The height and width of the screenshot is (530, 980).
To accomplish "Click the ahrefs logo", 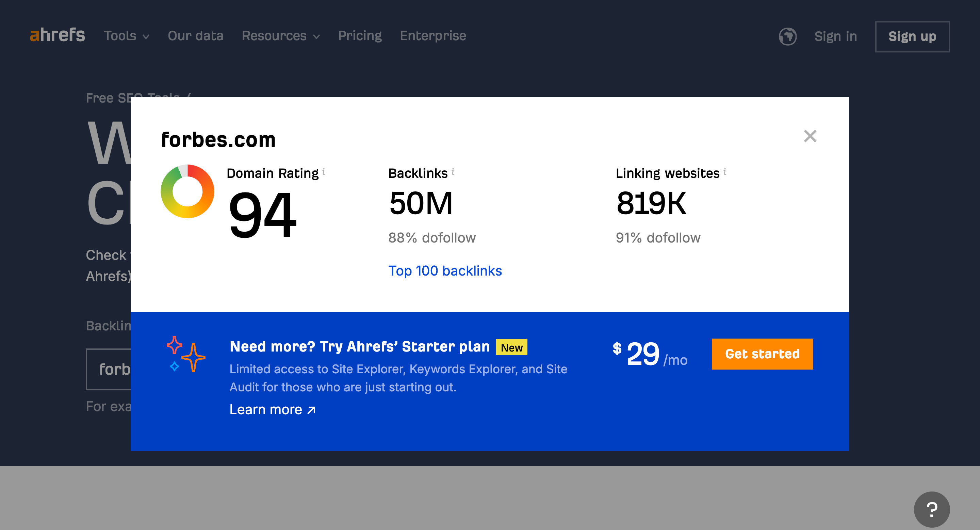I will [57, 35].
